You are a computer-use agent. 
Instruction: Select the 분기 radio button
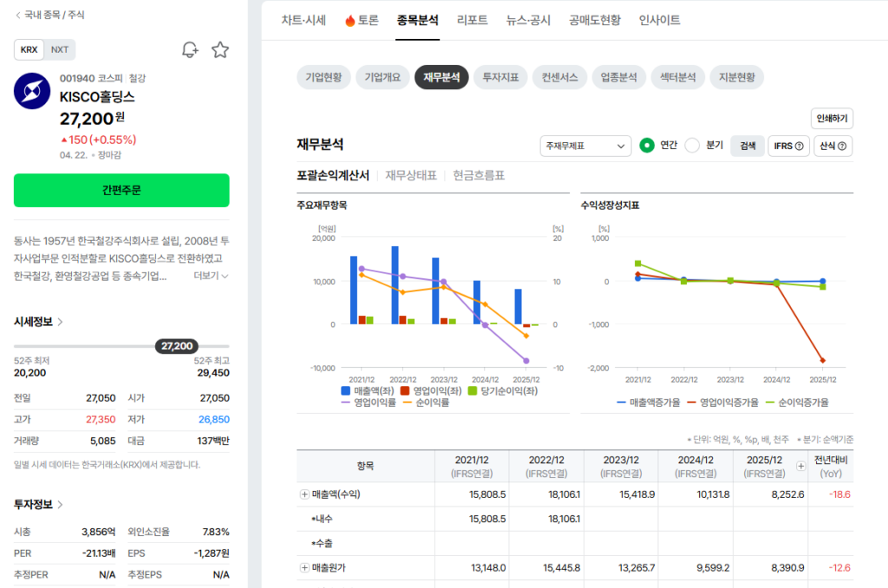[x=692, y=146]
